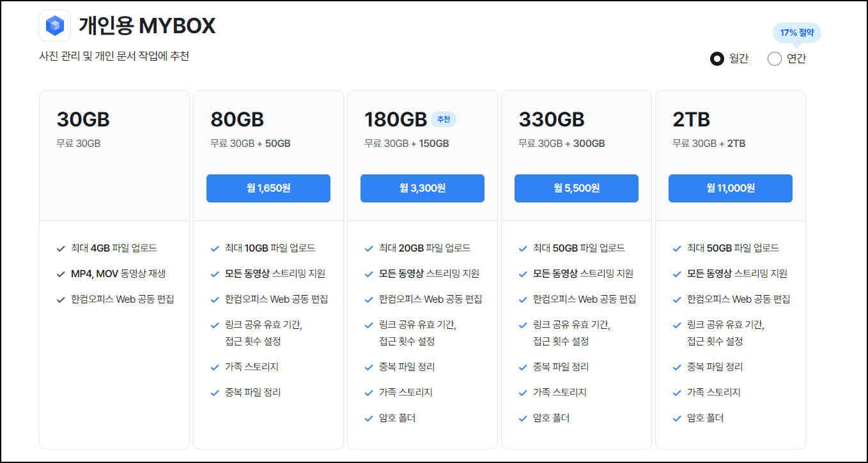Select the 연간 yearly billing radio button

(775, 59)
